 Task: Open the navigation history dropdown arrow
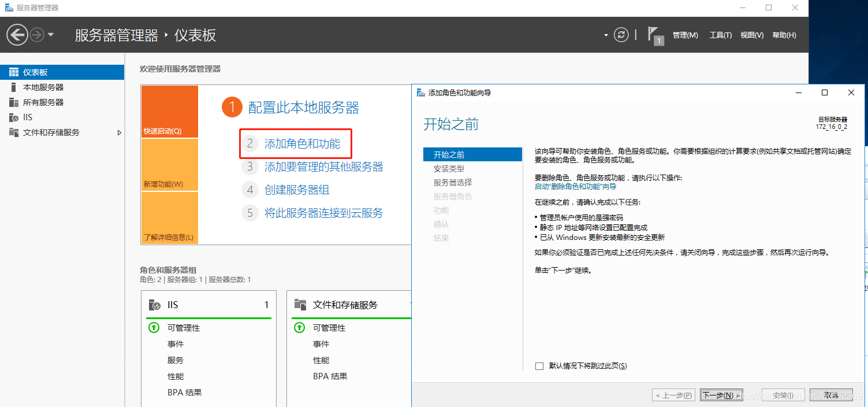pyautogui.click(x=51, y=35)
